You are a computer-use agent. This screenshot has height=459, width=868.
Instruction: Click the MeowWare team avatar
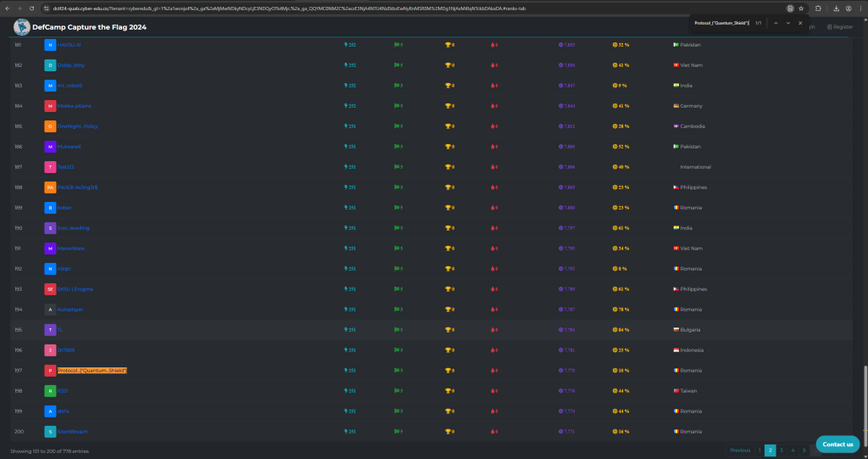click(x=50, y=248)
